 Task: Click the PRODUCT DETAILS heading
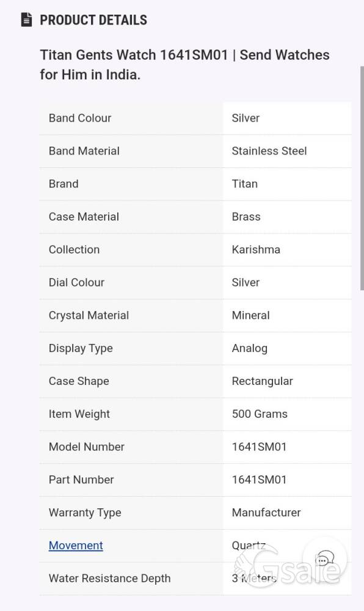click(93, 20)
